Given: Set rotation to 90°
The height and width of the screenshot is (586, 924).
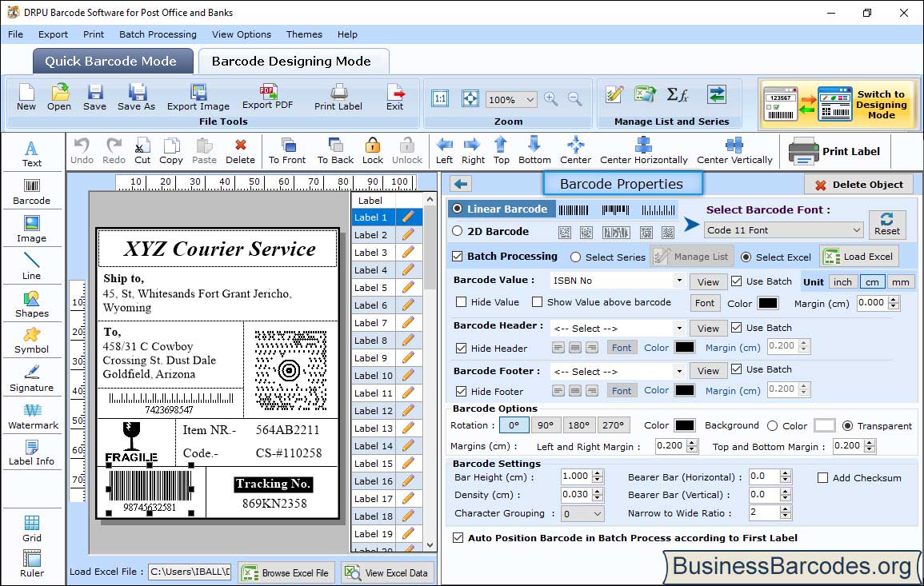Looking at the screenshot, I should click(546, 425).
